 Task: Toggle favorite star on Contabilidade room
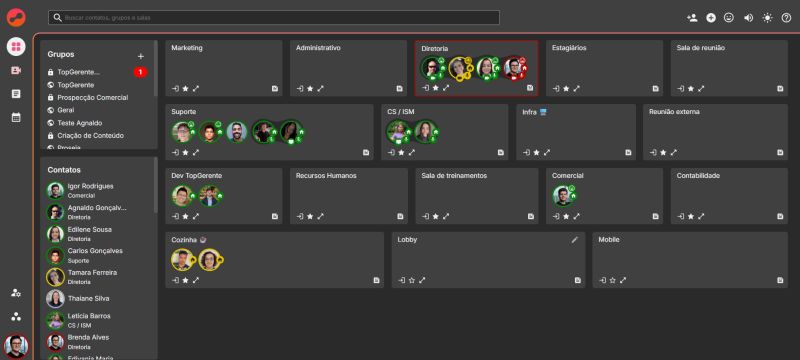click(691, 217)
